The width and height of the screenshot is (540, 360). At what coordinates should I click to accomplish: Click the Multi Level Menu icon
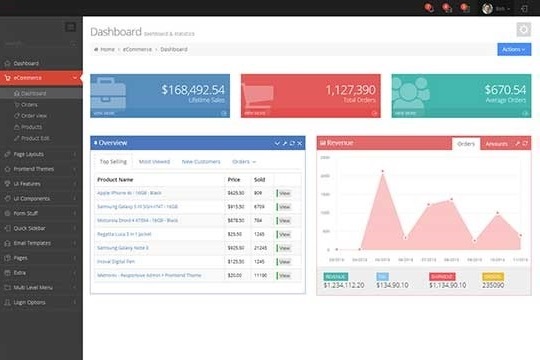click(x=7, y=287)
